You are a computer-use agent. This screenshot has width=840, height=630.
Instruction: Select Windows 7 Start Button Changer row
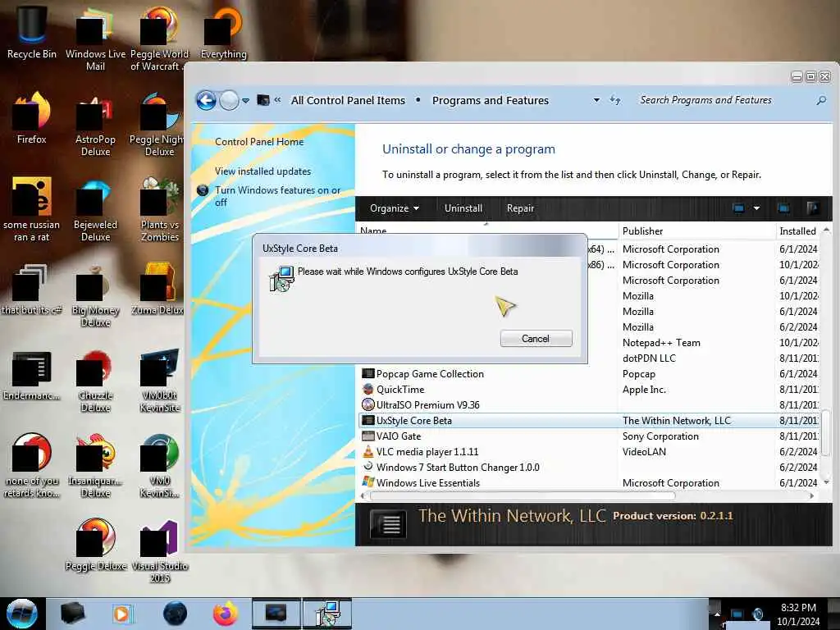[589, 467]
